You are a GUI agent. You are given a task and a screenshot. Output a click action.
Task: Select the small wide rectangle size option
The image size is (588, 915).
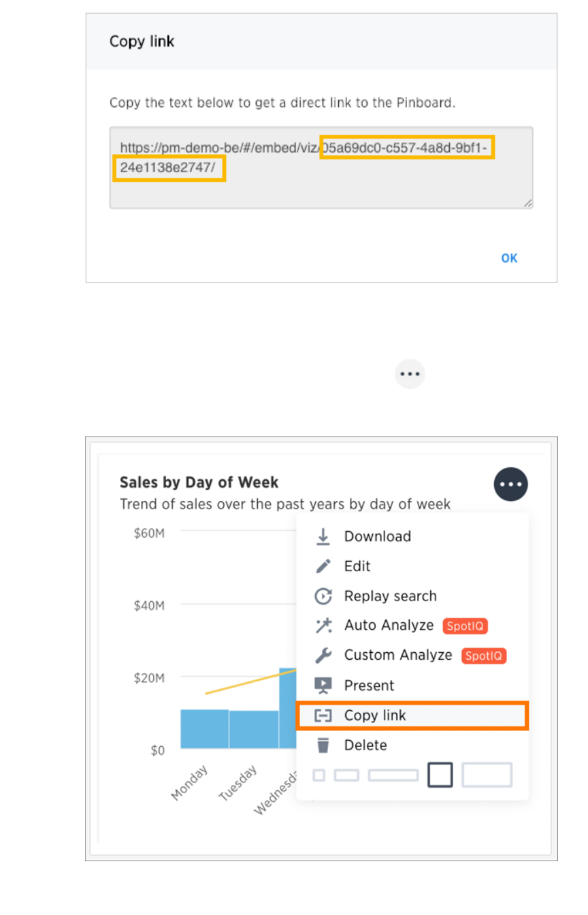pyautogui.click(x=346, y=775)
